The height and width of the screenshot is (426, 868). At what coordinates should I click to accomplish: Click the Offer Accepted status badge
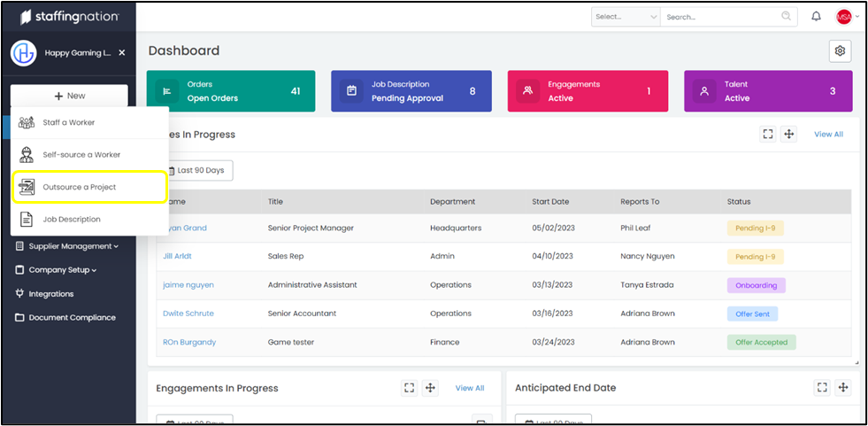[761, 342]
